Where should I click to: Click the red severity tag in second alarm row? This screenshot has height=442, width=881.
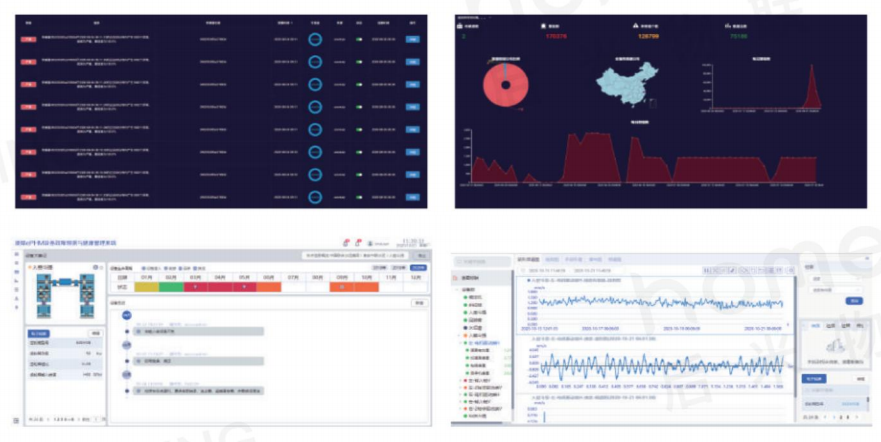pyautogui.click(x=30, y=62)
